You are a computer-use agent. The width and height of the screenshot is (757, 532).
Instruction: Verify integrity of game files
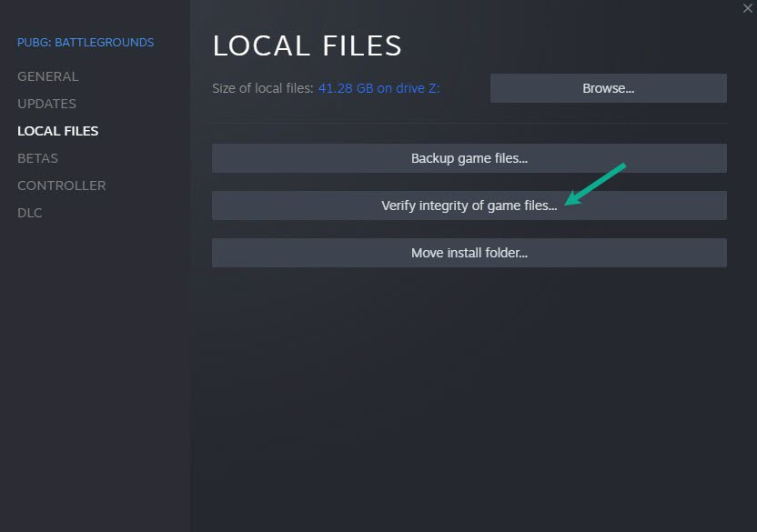[469, 206]
